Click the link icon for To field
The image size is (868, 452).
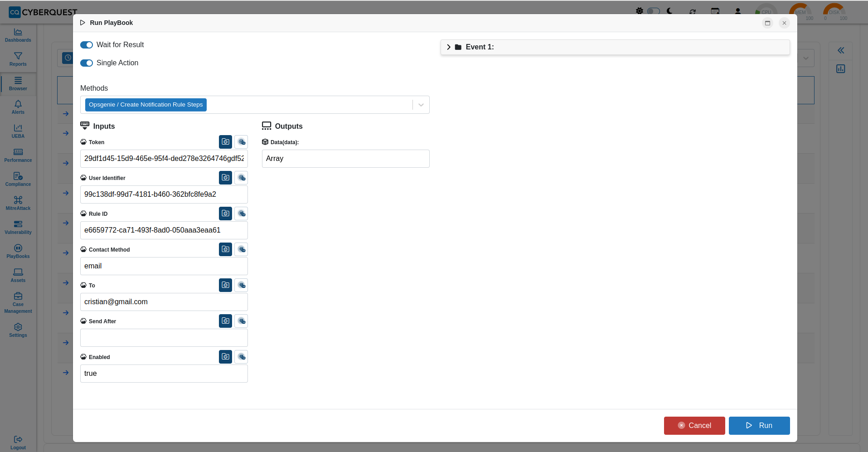[242, 285]
